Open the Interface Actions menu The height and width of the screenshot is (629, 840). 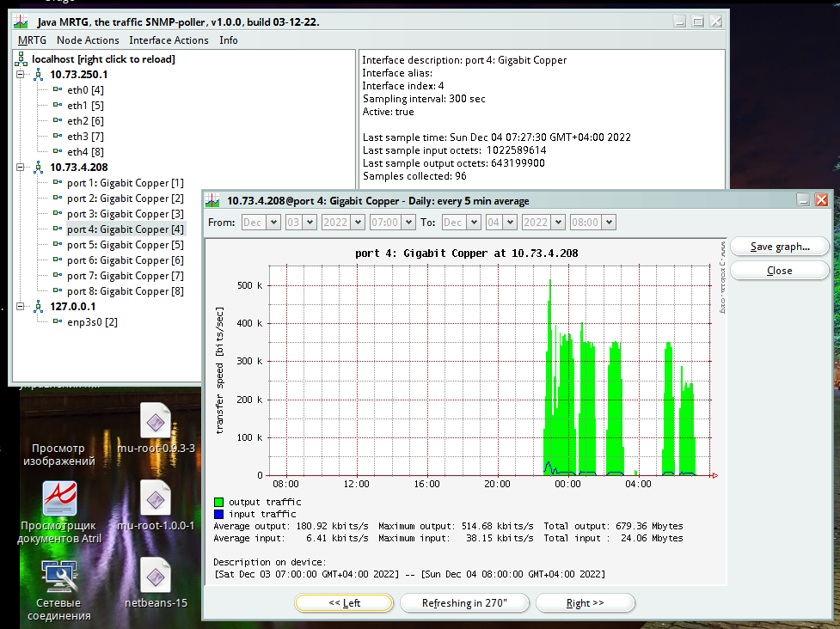pos(169,40)
